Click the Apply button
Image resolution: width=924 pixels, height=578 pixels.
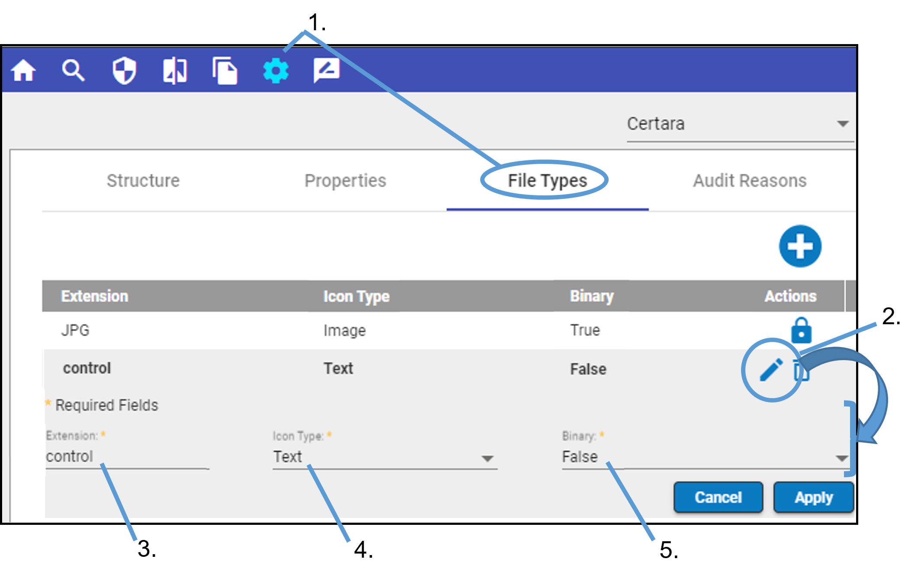pos(813,497)
